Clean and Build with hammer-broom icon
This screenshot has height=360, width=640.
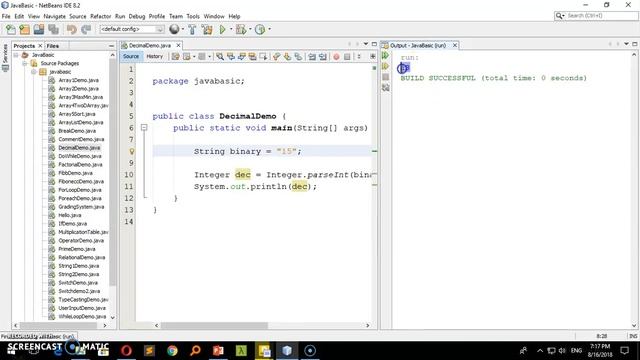pos(207,29)
